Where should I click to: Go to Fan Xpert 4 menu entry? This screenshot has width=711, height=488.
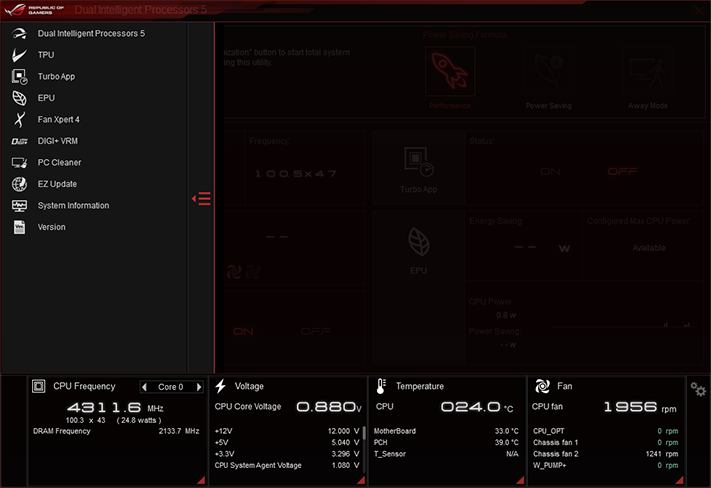coord(58,120)
